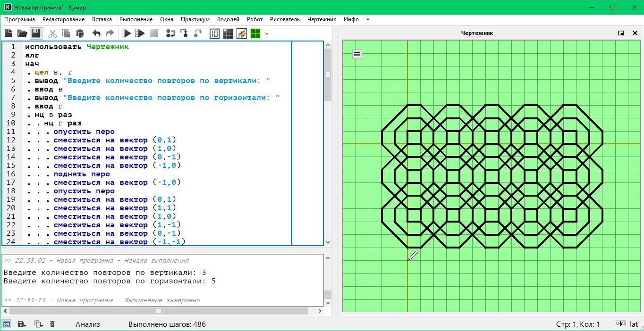Expand the hidden menu bar items chevron

(368, 19)
